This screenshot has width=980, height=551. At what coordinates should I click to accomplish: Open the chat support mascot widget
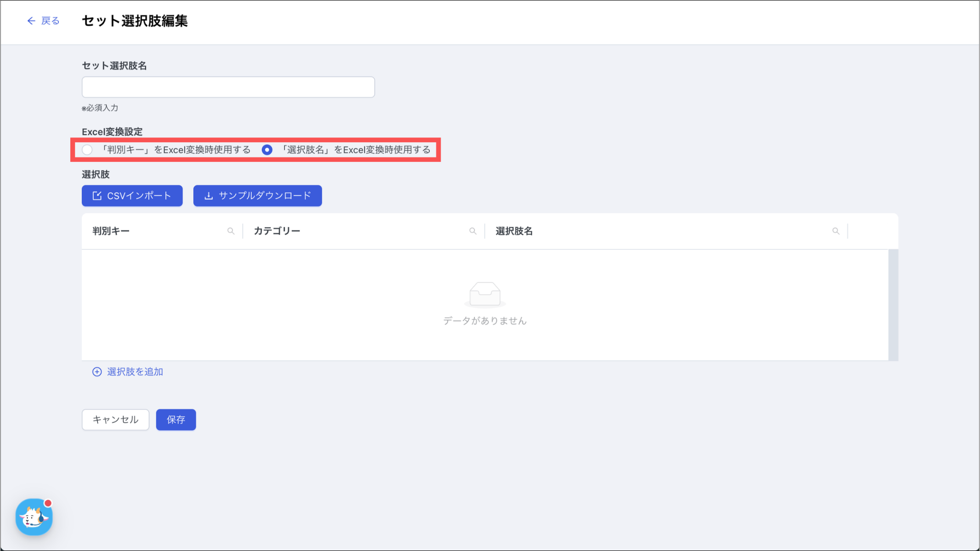pos(33,517)
